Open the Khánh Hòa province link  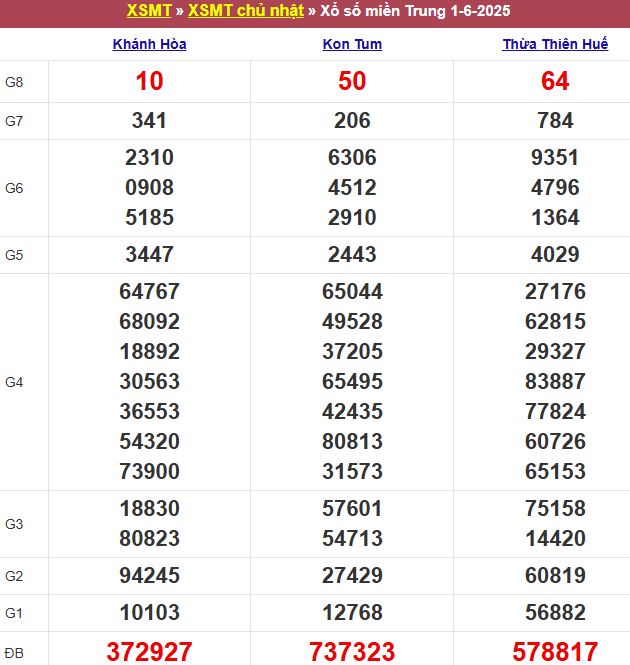tap(149, 44)
